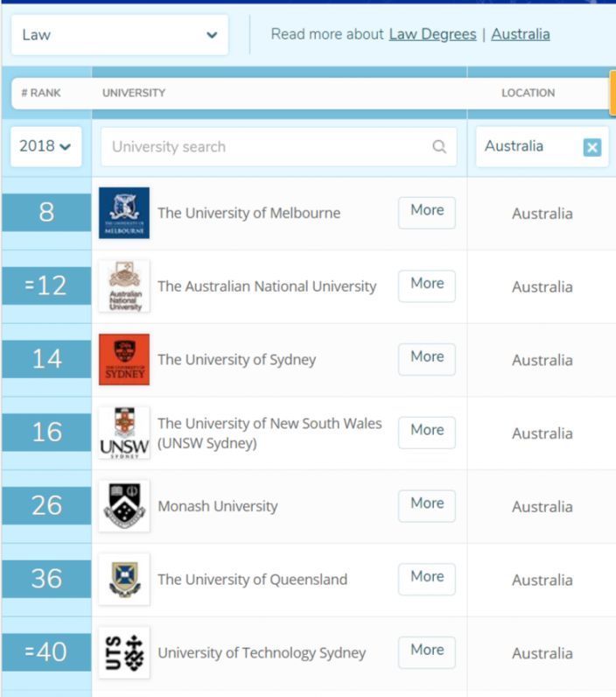Sort by the # RANK column header
Image resolution: width=616 pixels, height=697 pixels.
coord(41,93)
